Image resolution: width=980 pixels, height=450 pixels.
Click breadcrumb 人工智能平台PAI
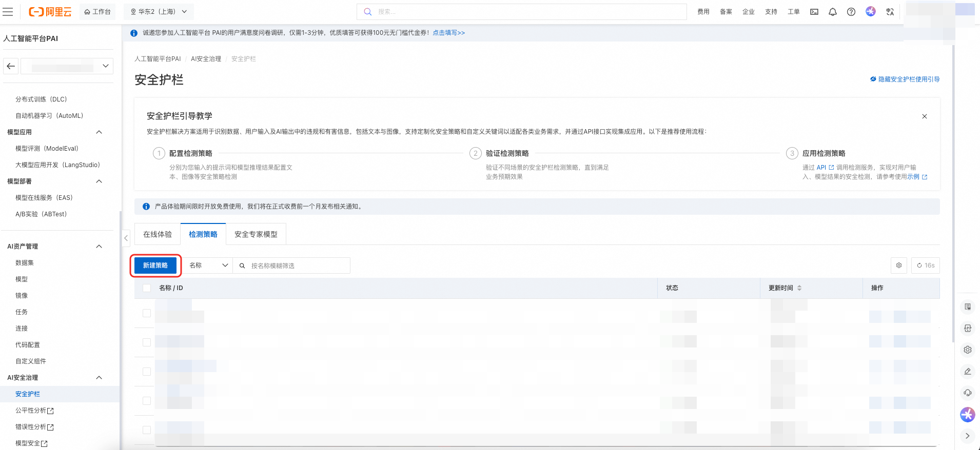(158, 59)
